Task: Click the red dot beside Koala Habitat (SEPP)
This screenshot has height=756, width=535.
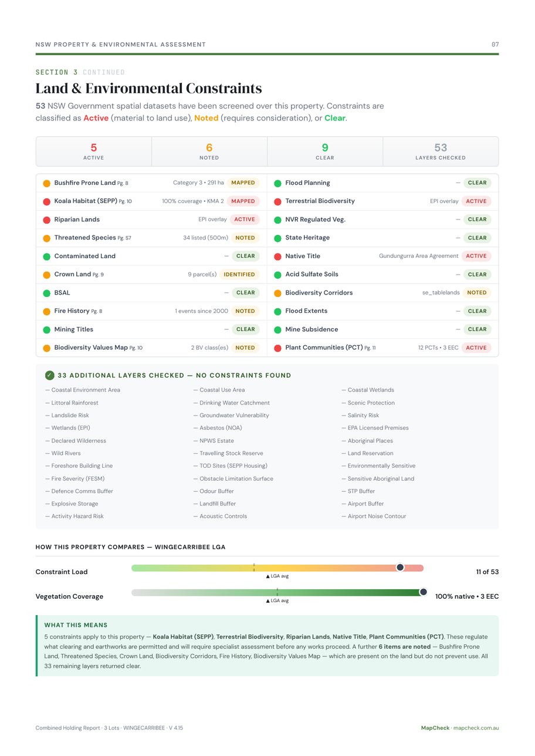Action: click(47, 201)
